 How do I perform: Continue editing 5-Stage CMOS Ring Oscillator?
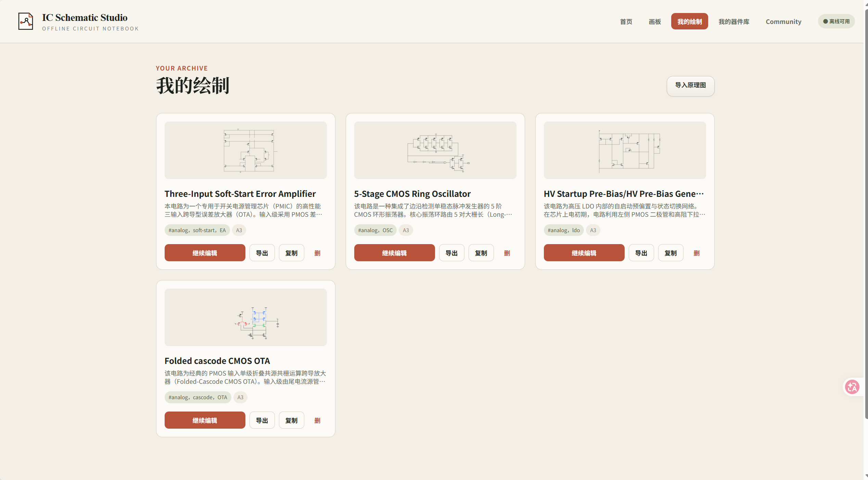coord(394,253)
